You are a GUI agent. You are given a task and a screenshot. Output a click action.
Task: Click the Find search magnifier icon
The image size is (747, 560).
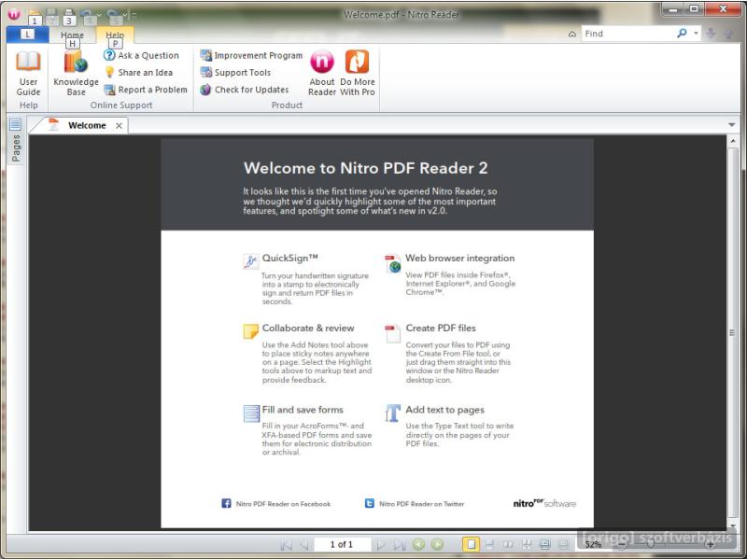click(683, 33)
